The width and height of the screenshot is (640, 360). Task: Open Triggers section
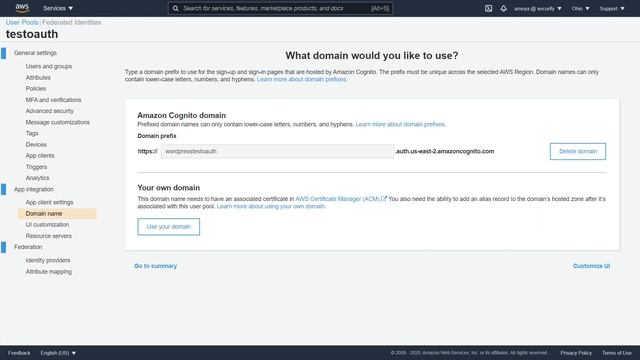tap(36, 167)
